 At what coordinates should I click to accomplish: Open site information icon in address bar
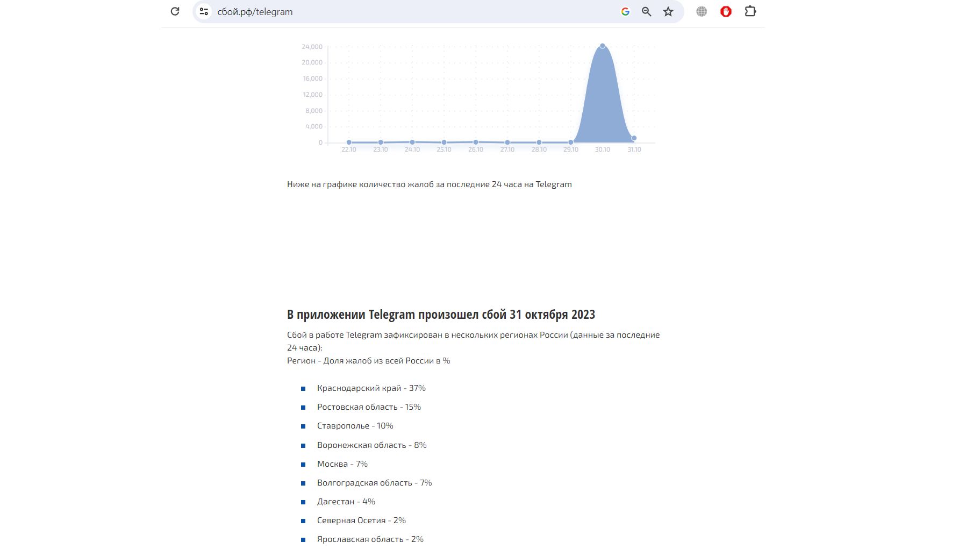pyautogui.click(x=204, y=11)
